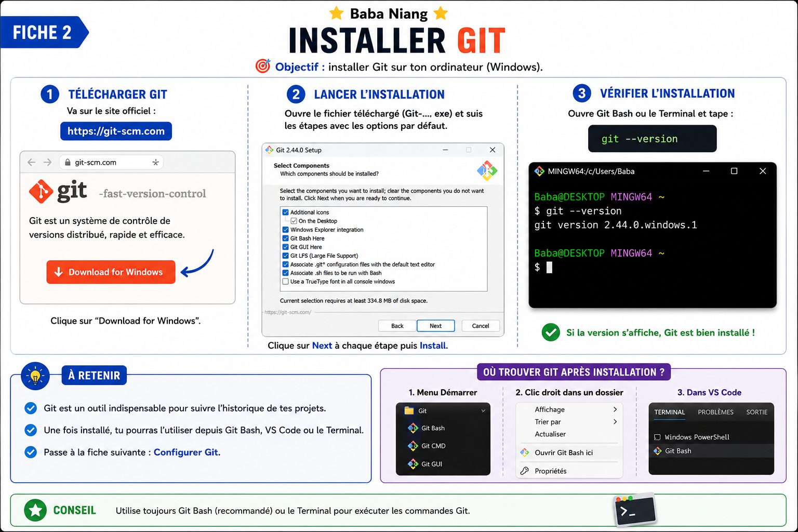Click the 'git version 2.44.0.windows.1' output line
798x532 pixels.
(x=616, y=225)
